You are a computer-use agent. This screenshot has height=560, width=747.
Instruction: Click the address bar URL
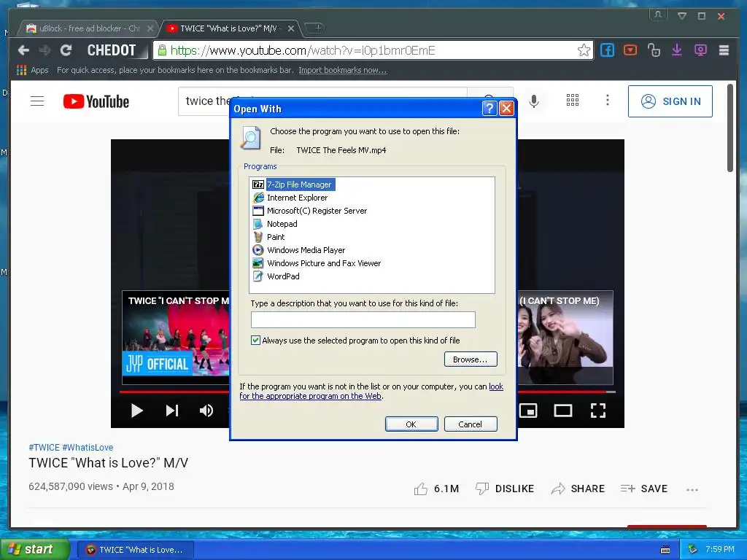pos(303,50)
